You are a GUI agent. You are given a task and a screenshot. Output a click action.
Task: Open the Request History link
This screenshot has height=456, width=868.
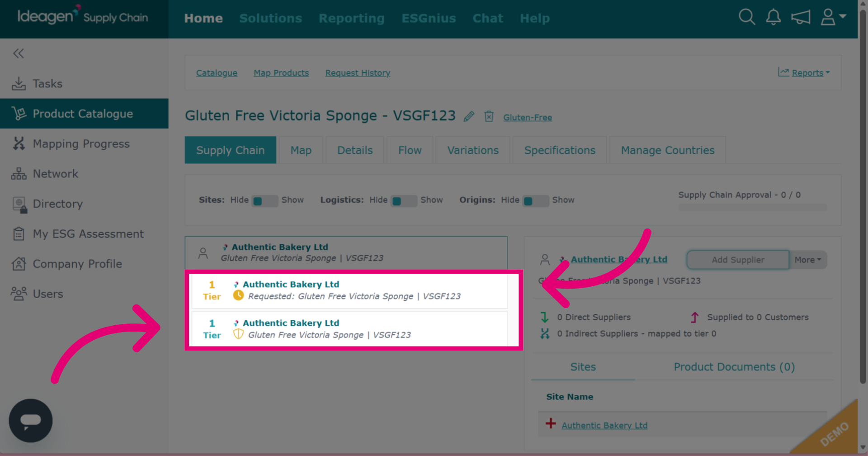[358, 73]
